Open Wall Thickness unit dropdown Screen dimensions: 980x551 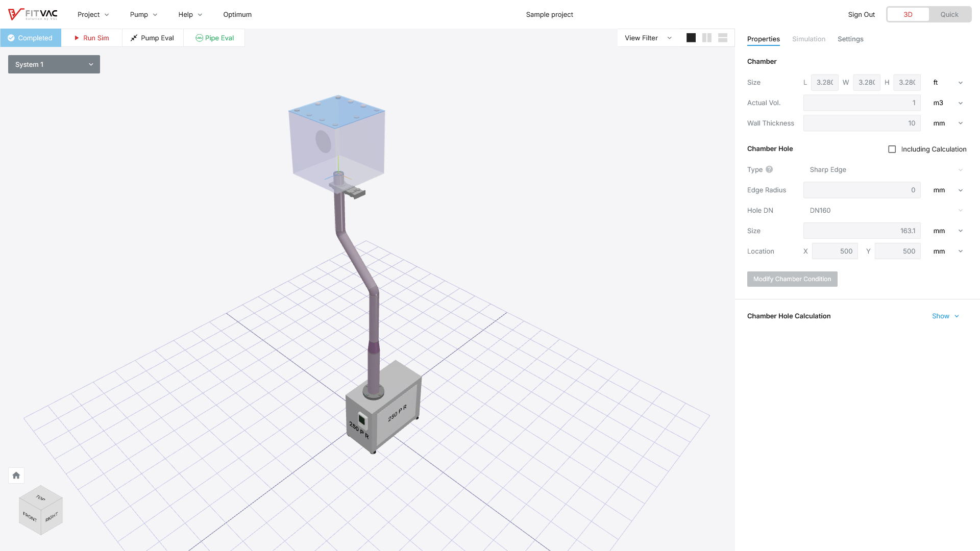tap(948, 123)
